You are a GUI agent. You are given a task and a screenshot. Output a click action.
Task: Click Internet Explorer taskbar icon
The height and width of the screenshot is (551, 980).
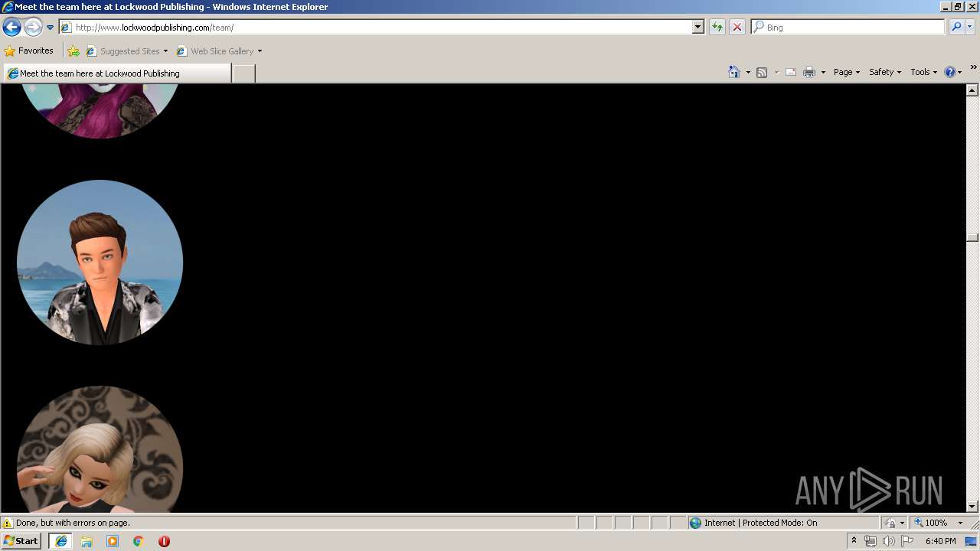60,541
